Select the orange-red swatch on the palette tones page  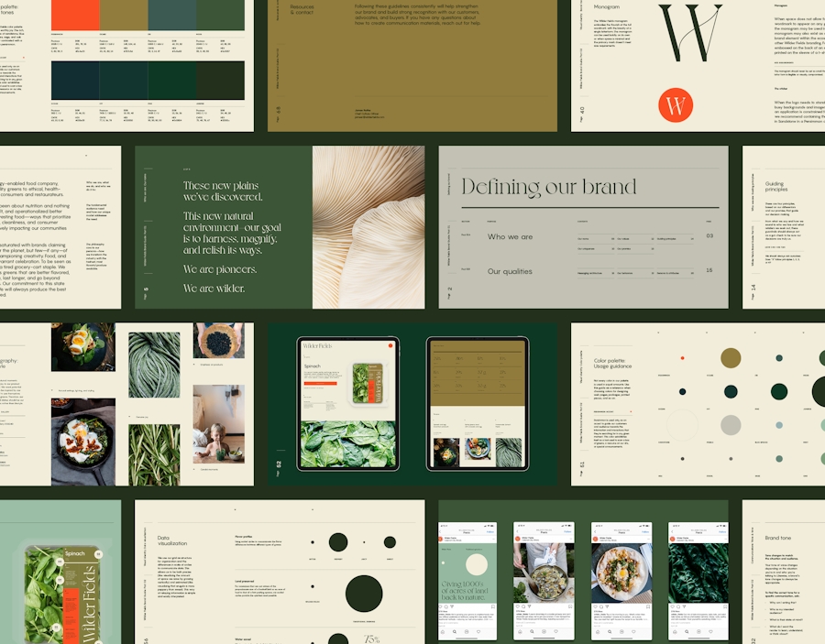[75, 15]
